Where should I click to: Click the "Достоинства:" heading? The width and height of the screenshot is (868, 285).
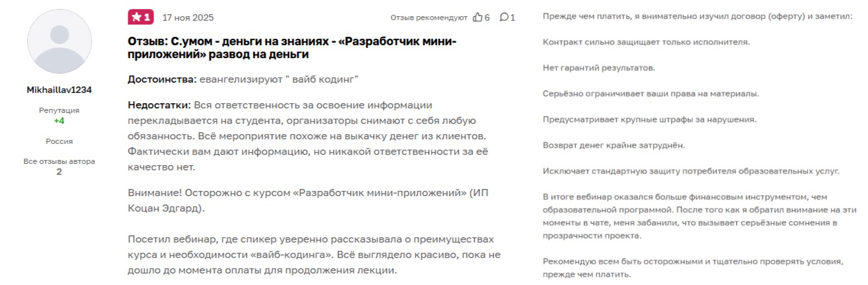162,79
